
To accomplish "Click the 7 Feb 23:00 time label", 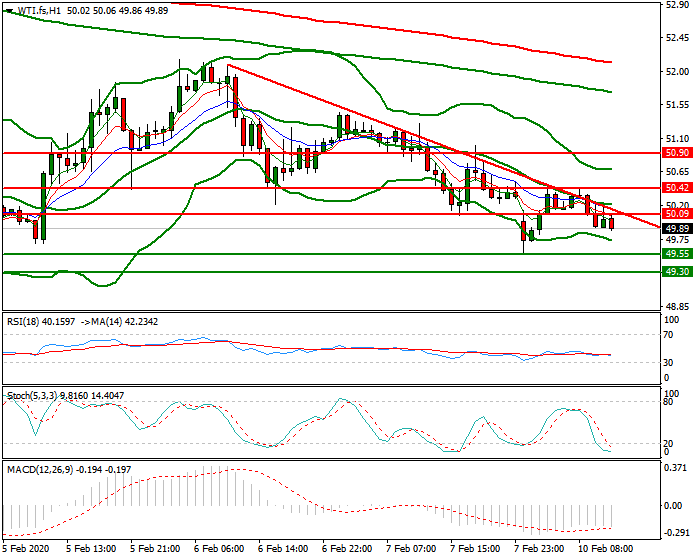I will coord(539,548).
